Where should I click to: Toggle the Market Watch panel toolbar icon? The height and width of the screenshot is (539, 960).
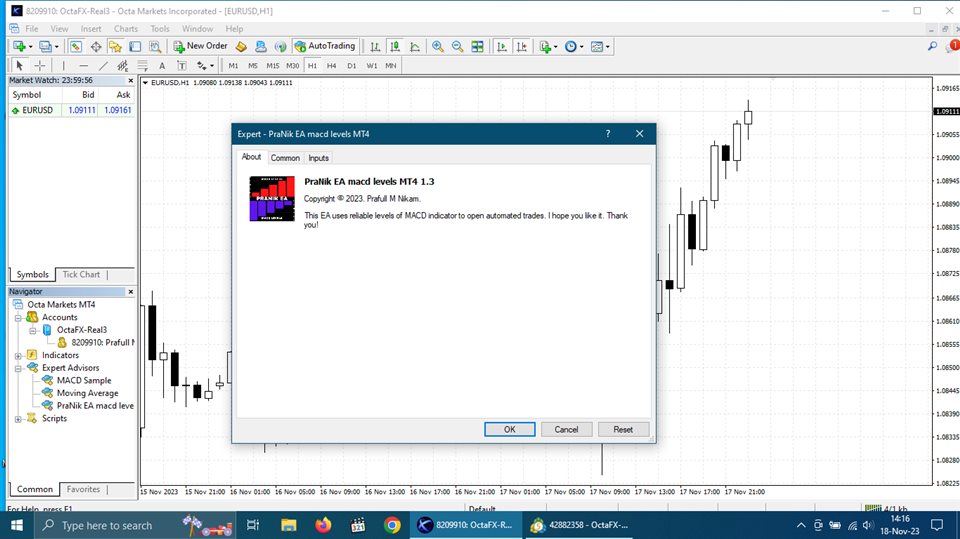click(x=76, y=47)
